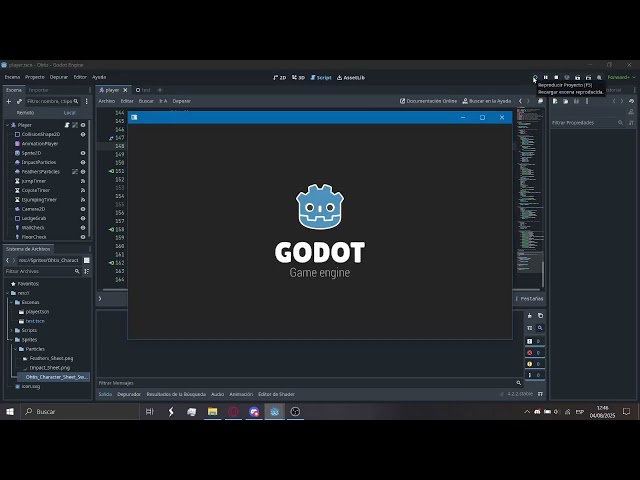Viewport: 640px width, 480px height.
Task: Toggle visibility of FloorCheck node
Action: tap(83, 237)
